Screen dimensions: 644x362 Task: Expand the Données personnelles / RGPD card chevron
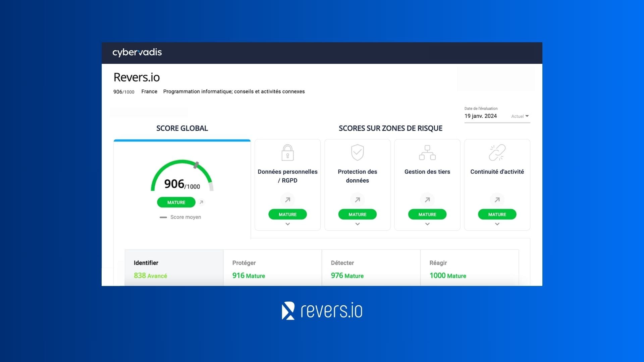[287, 224]
